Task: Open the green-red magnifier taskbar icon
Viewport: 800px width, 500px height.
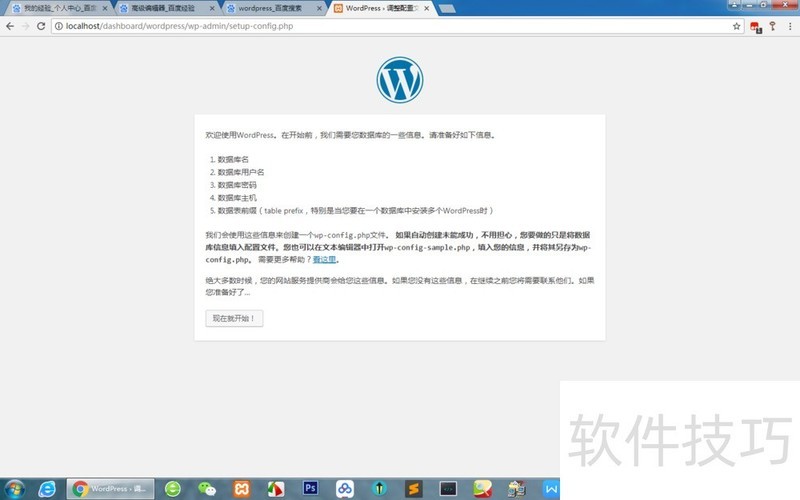Action: point(482,489)
